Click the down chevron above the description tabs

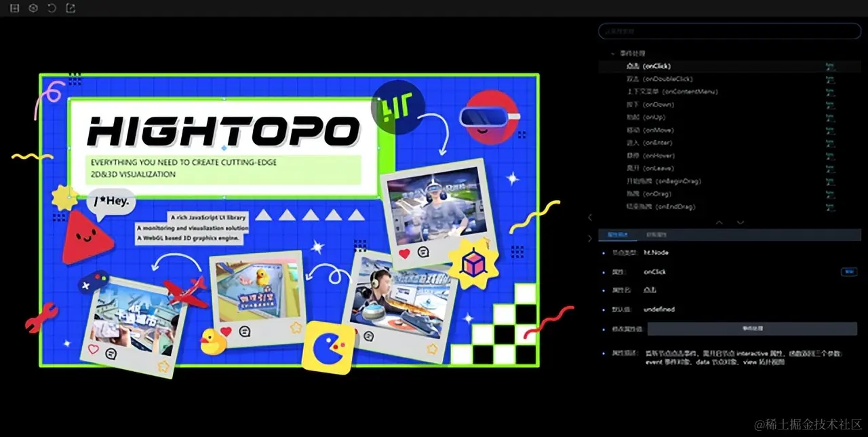click(x=741, y=222)
